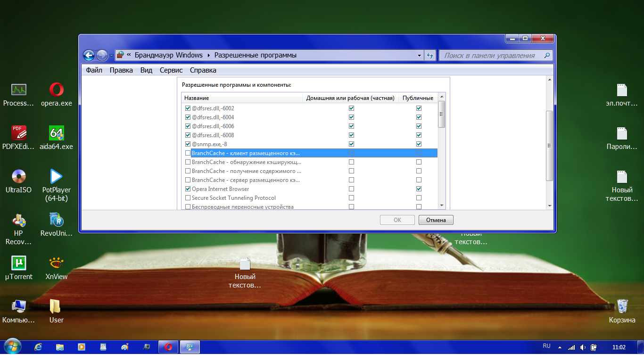Open the aida64.exe desktop shortcut
The width and height of the screenshot is (644, 362).
[57, 133]
